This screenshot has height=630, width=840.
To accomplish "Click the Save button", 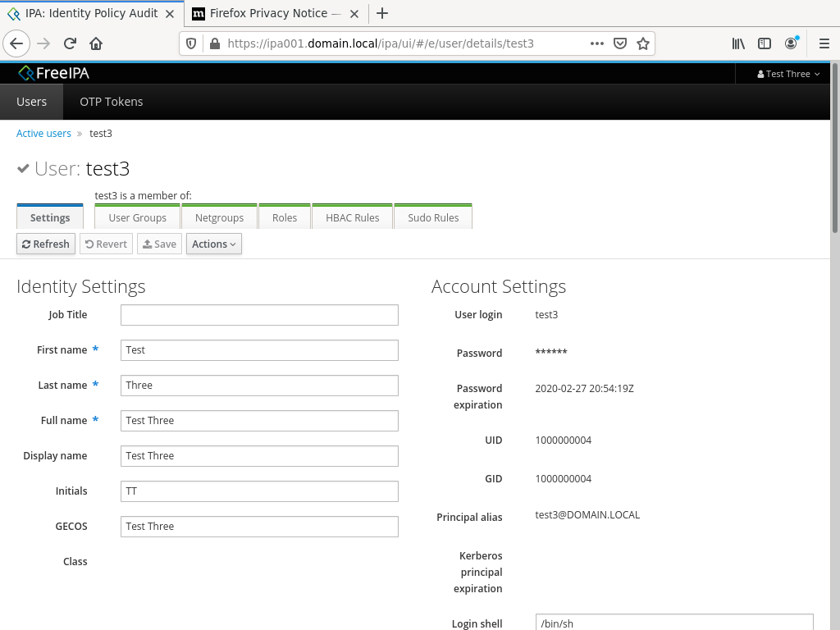I will tap(160, 244).
